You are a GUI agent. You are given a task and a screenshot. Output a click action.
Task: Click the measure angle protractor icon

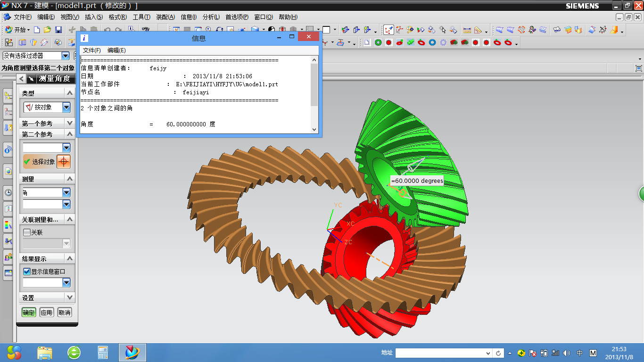click(x=478, y=30)
